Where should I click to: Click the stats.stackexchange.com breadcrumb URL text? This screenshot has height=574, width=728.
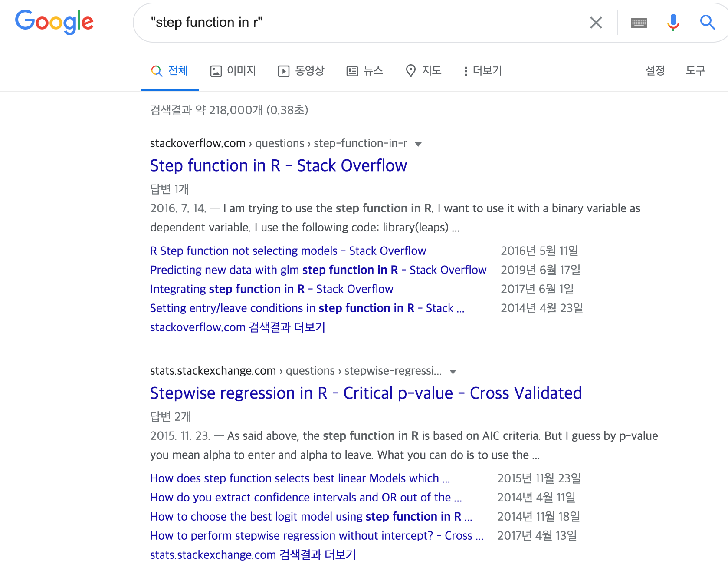click(x=296, y=371)
